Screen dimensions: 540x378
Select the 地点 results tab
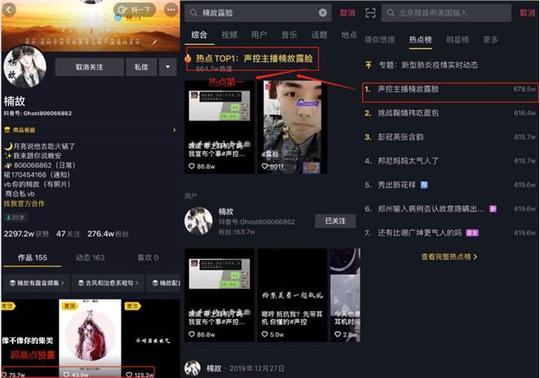click(349, 35)
